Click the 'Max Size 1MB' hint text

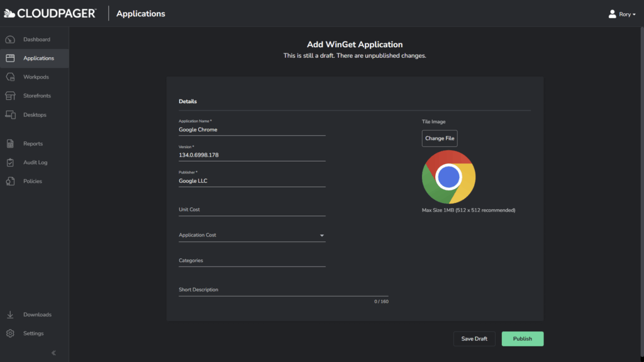468,210
